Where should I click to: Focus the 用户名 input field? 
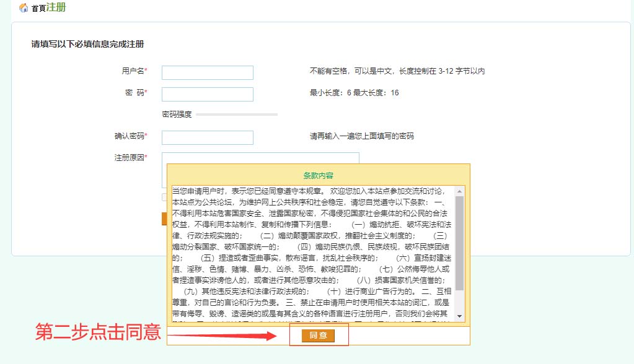(207, 73)
